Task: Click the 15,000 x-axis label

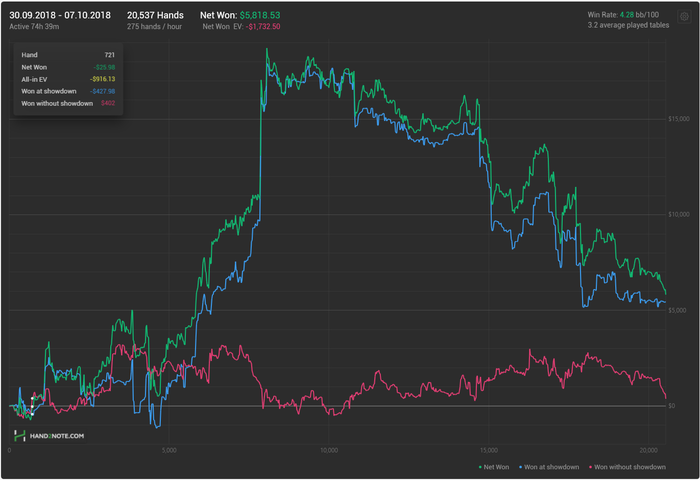Action: click(x=489, y=450)
